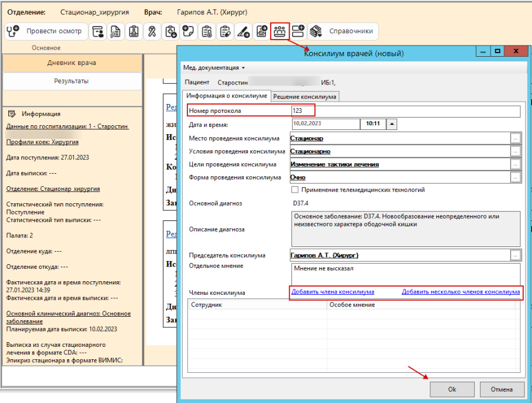Click the scalpel with arrow icon
The image size is (532, 403).
click(244, 31)
